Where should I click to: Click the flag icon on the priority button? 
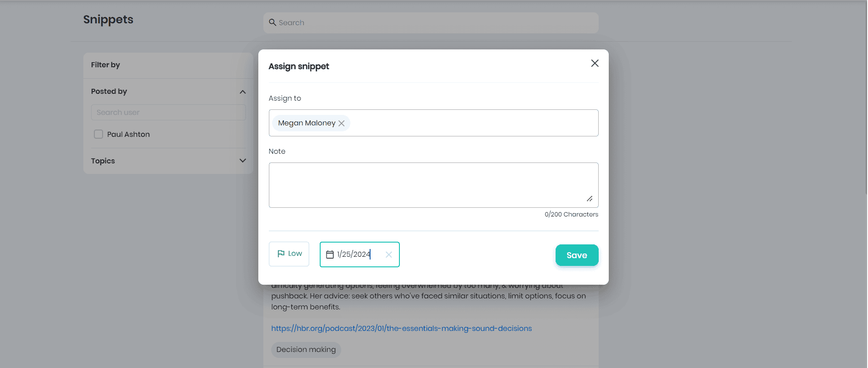281,254
